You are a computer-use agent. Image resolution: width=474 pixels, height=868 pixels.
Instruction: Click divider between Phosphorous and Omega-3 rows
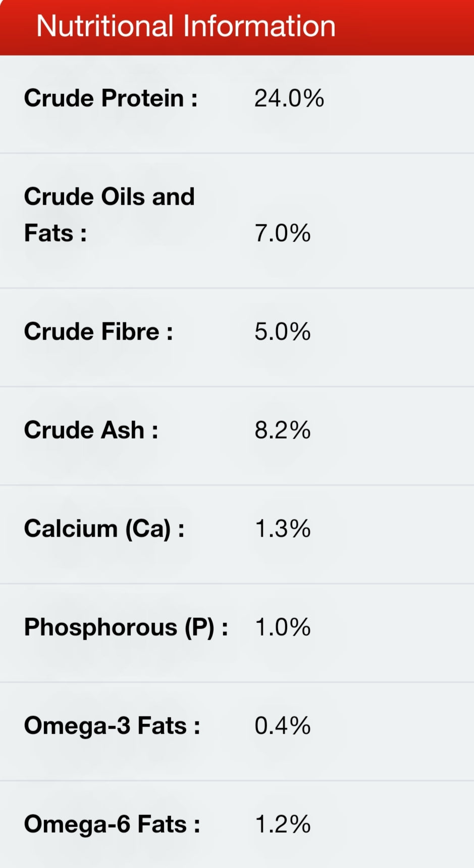(x=237, y=682)
